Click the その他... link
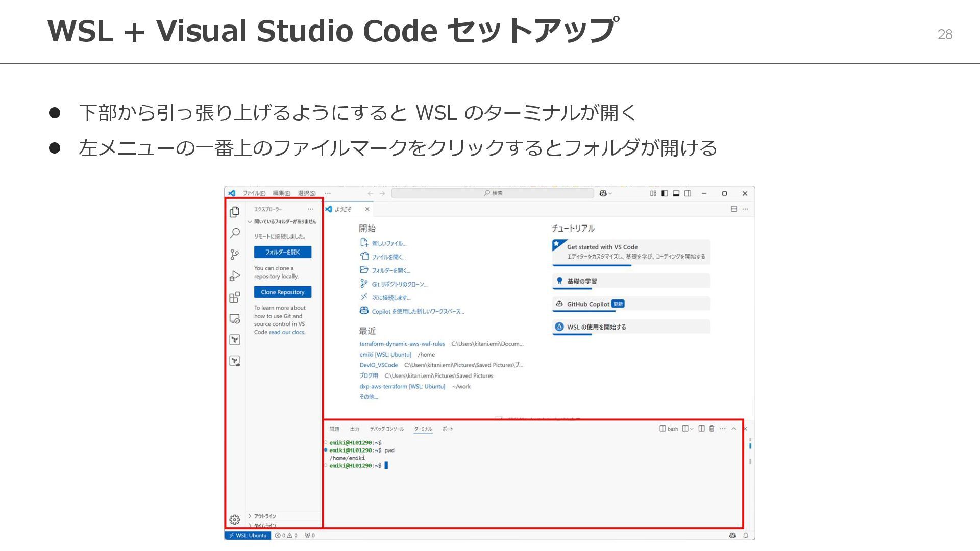Screen dimensions: 980x551 (369, 397)
